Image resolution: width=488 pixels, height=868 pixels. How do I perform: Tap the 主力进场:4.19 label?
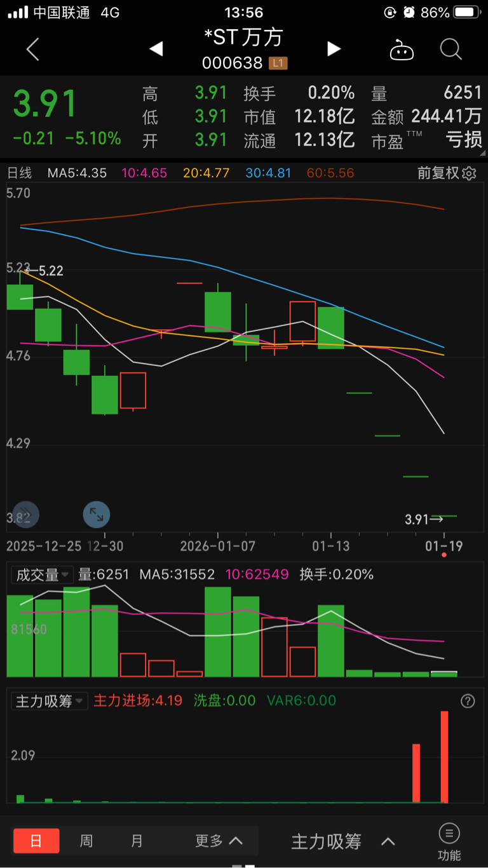point(138,701)
